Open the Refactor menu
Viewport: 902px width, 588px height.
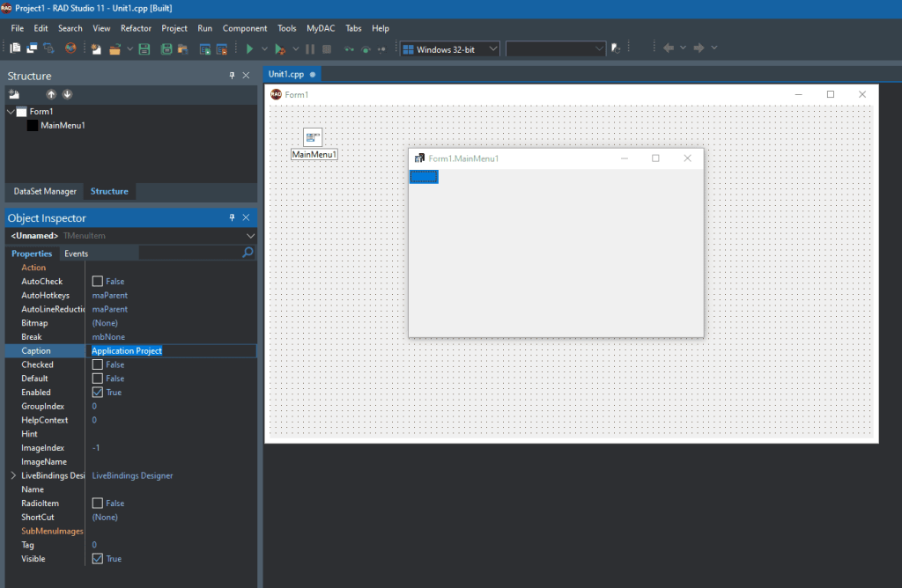[x=136, y=28]
